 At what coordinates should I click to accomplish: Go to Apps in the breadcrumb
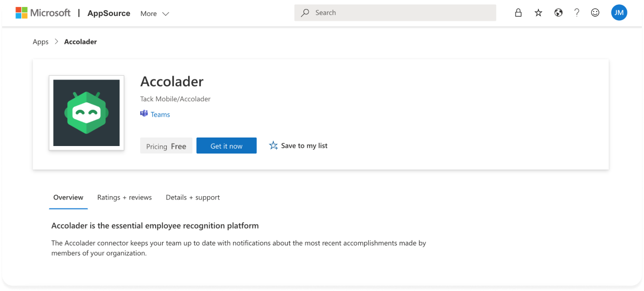click(41, 42)
